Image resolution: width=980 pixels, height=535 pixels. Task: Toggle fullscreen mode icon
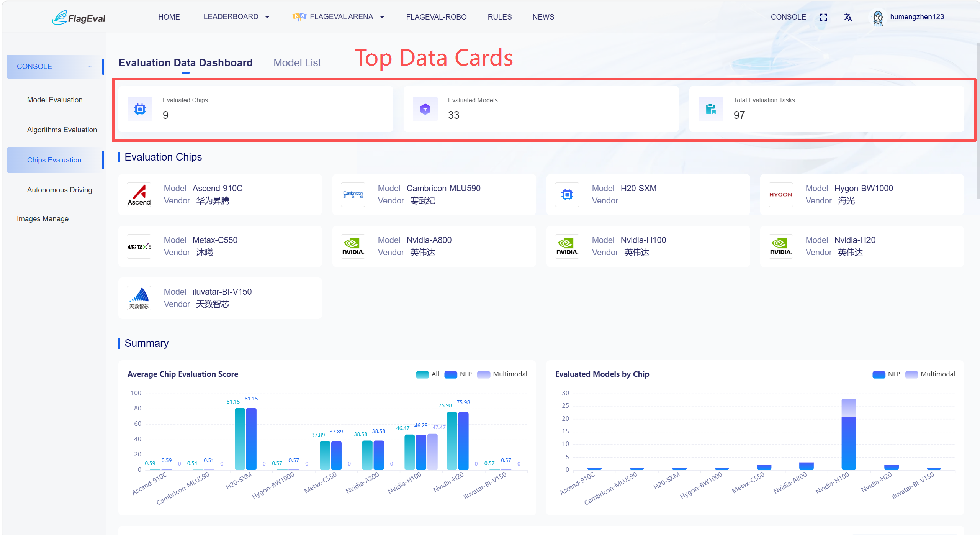(823, 17)
